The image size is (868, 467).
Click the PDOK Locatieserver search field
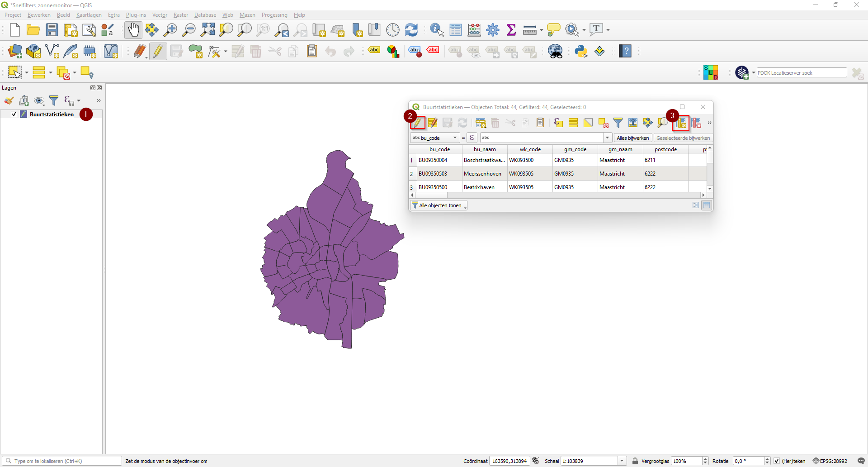click(x=802, y=72)
